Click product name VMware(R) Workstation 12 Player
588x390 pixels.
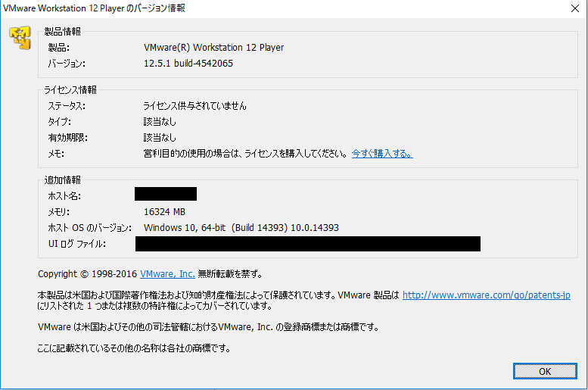point(213,48)
